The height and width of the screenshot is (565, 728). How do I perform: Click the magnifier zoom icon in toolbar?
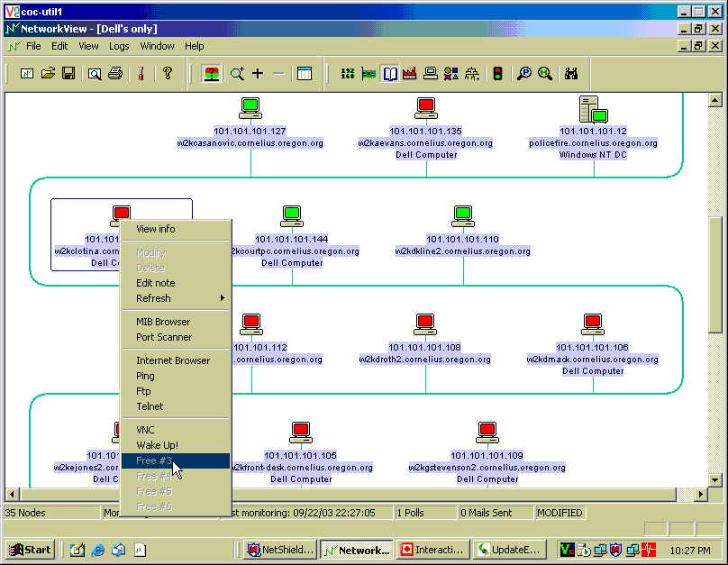coord(237,73)
